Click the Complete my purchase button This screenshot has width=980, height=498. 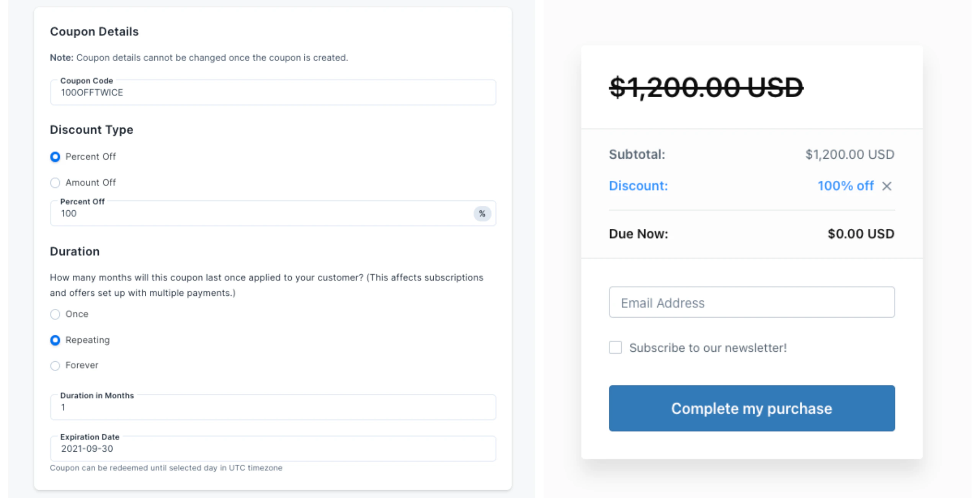[751, 408]
